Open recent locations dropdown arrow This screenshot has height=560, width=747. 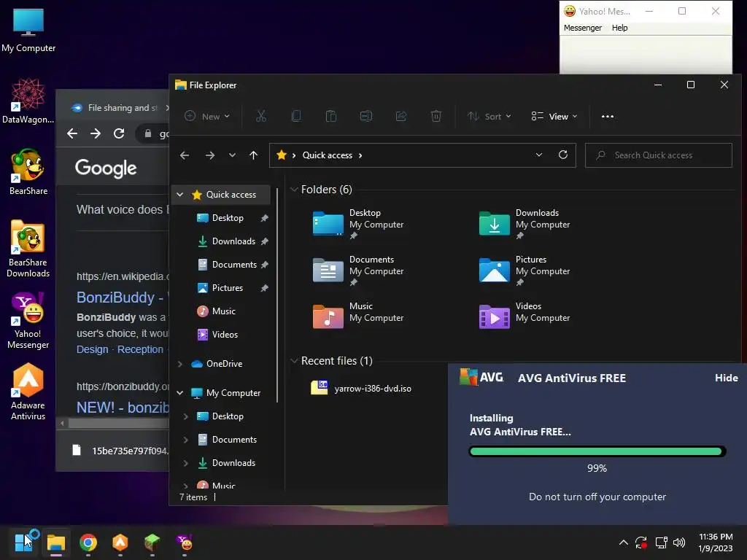pyautogui.click(x=232, y=155)
